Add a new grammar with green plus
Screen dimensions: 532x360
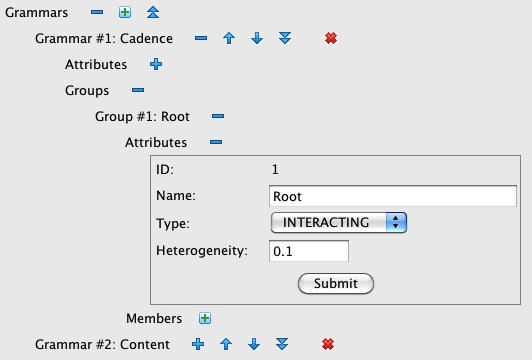[125, 13]
